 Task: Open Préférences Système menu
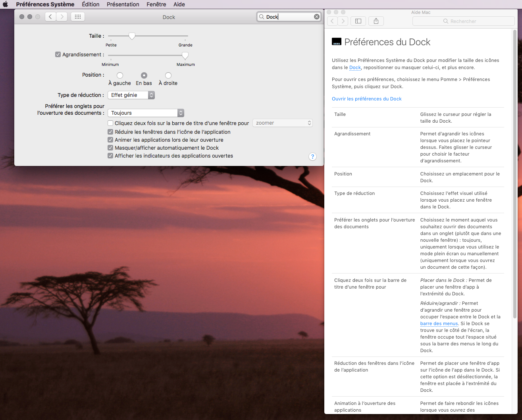click(45, 4)
